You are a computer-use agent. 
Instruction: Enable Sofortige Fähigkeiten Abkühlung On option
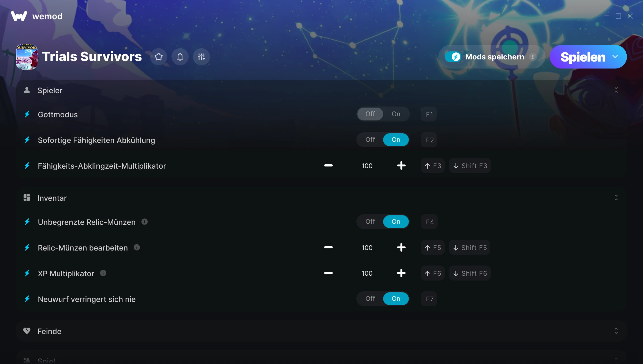pyautogui.click(x=396, y=140)
